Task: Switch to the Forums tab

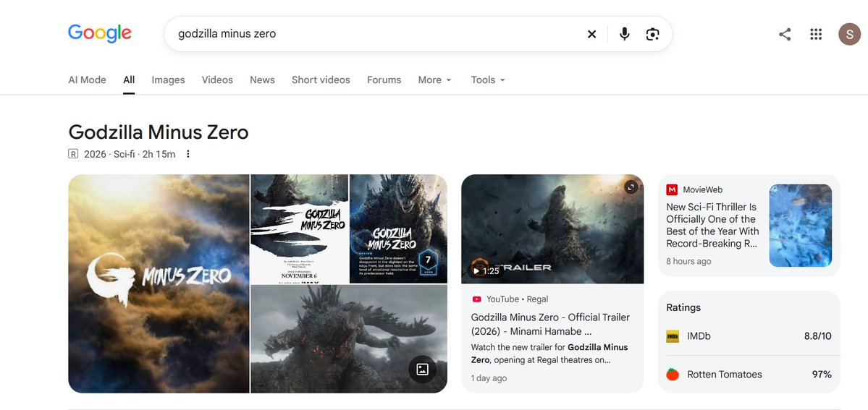Action: pos(384,80)
